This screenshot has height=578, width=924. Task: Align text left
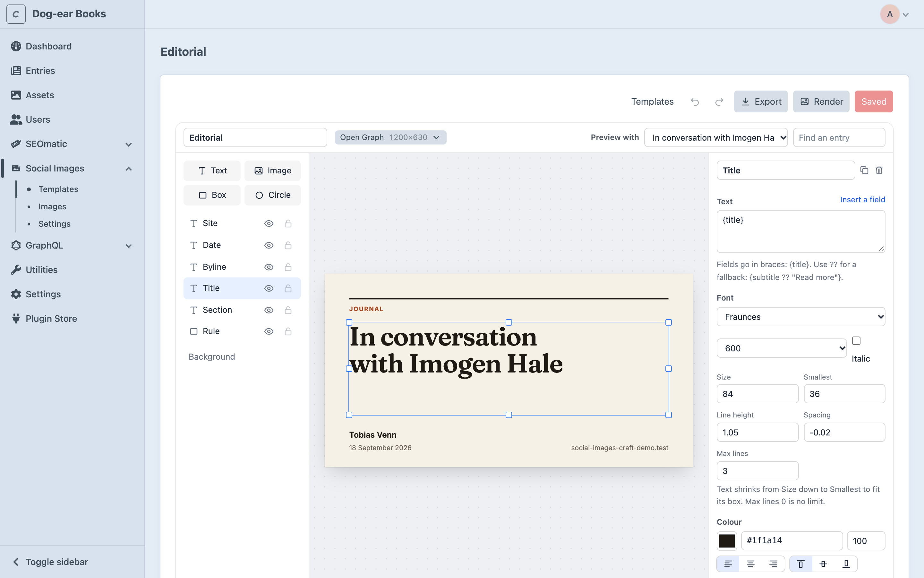click(x=728, y=564)
